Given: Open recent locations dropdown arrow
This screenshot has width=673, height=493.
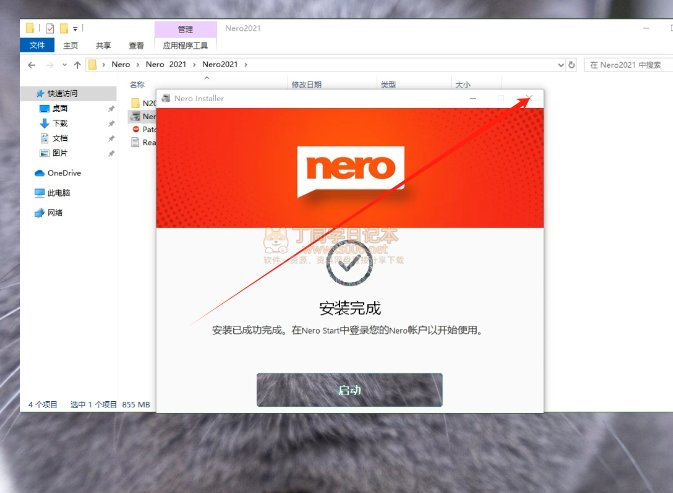Looking at the screenshot, I should pyautogui.click(x=64, y=65).
